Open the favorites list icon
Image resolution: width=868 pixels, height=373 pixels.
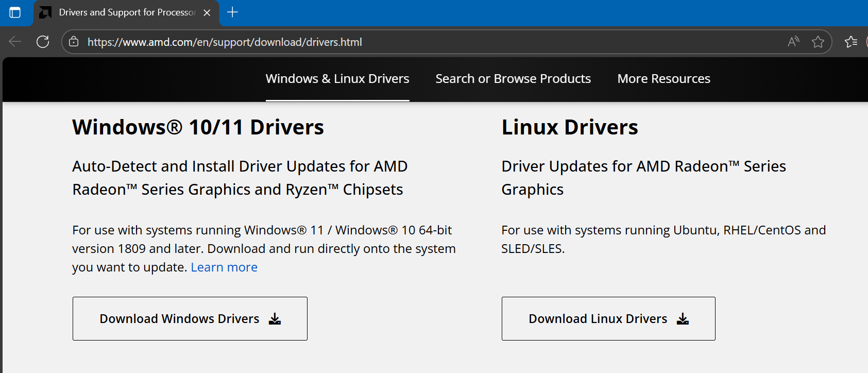click(x=851, y=42)
